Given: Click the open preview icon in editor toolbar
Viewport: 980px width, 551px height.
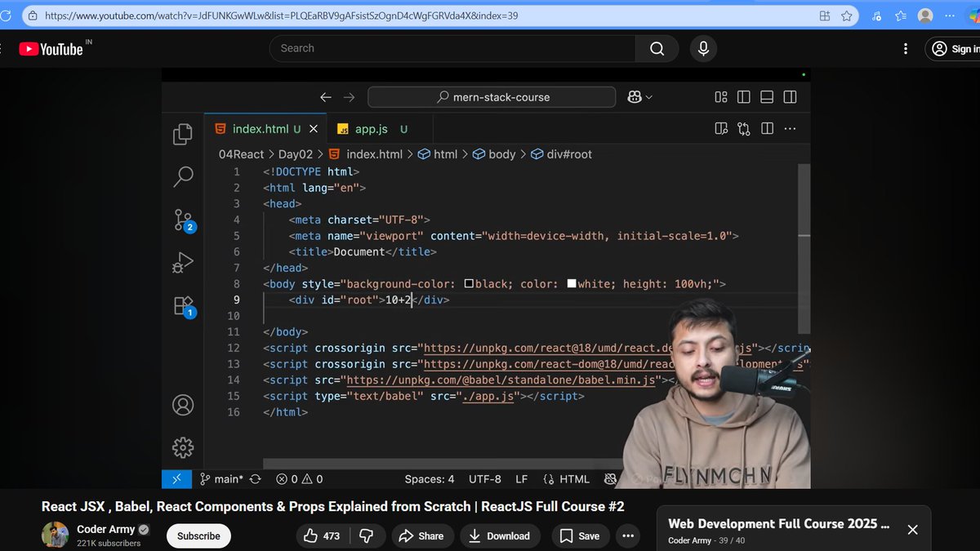Looking at the screenshot, I should [x=721, y=129].
